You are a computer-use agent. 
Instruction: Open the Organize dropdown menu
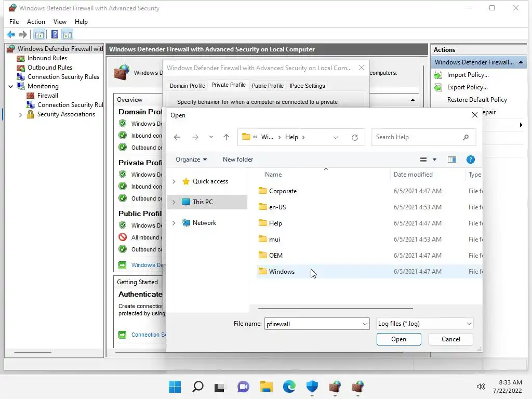[191, 159]
